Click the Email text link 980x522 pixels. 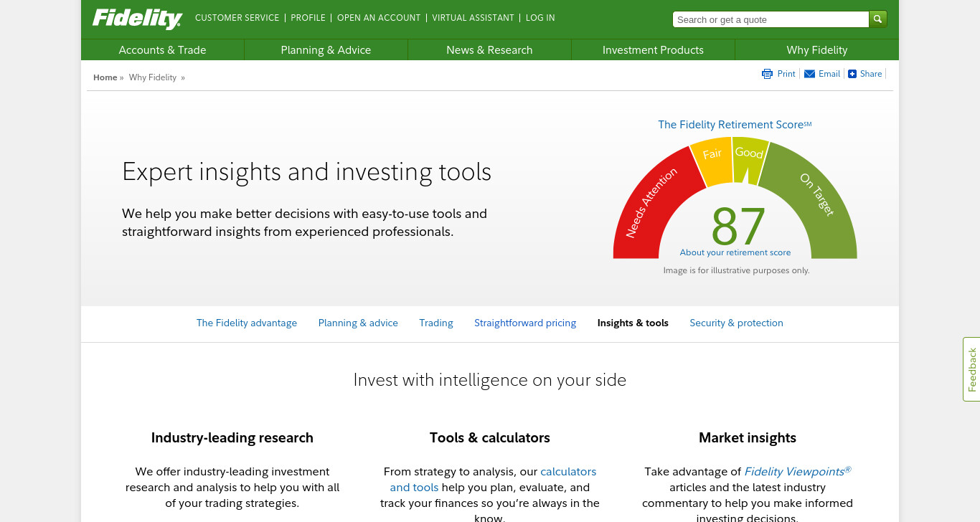coord(829,74)
